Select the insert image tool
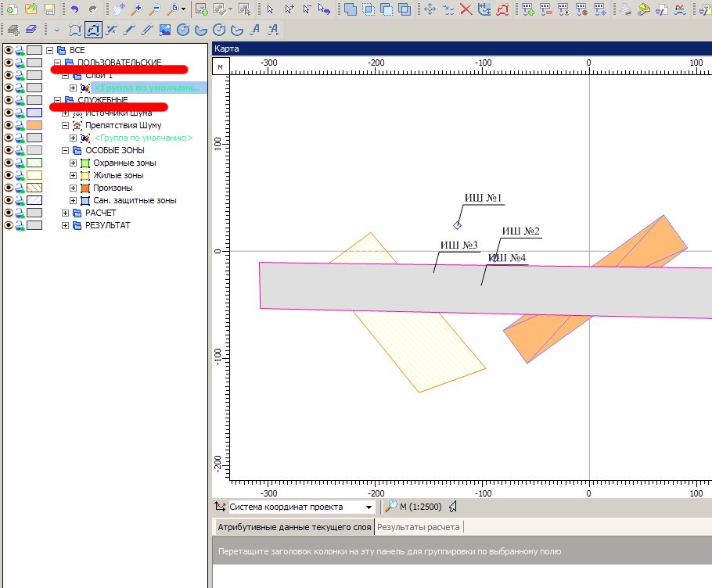 point(164,30)
